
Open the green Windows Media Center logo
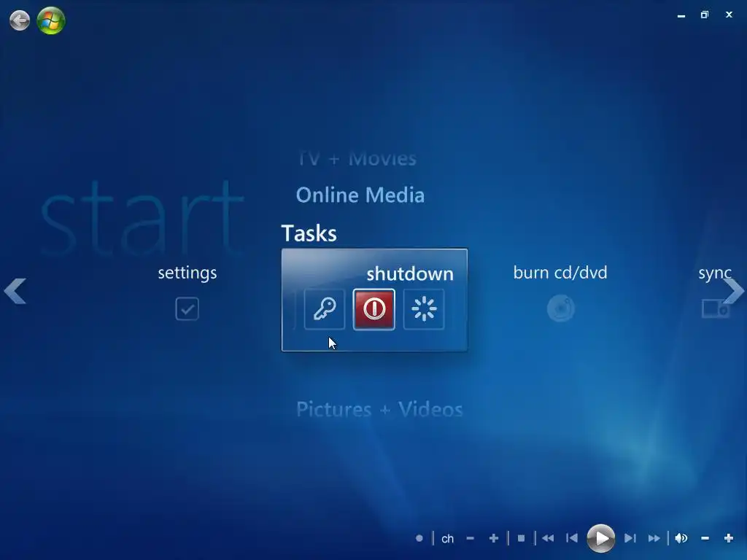click(51, 20)
